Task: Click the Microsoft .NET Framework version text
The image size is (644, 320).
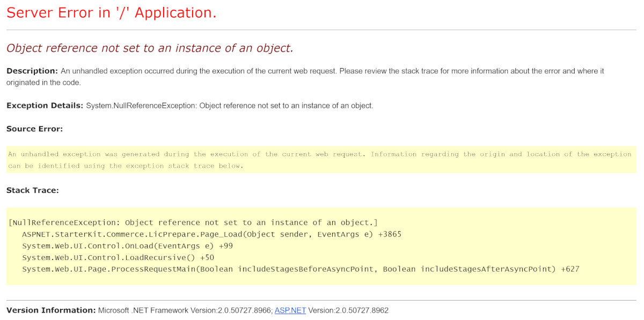Action: [185, 310]
